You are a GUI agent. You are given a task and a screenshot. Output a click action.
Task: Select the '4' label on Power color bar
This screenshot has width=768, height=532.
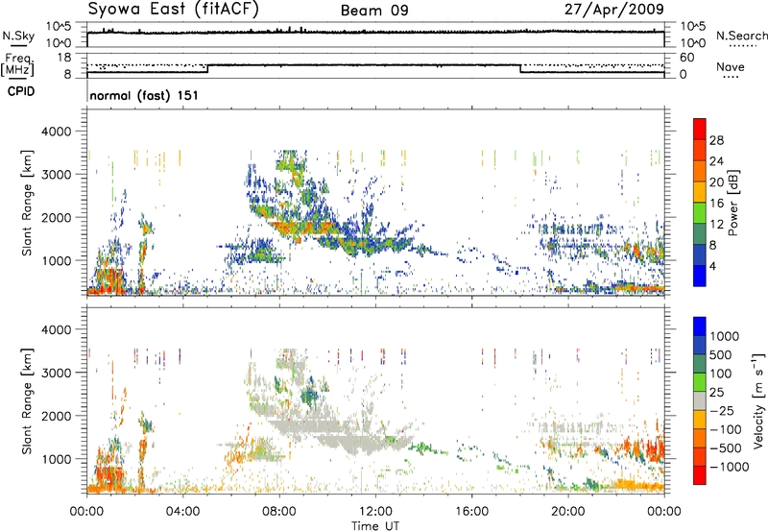[712, 267]
